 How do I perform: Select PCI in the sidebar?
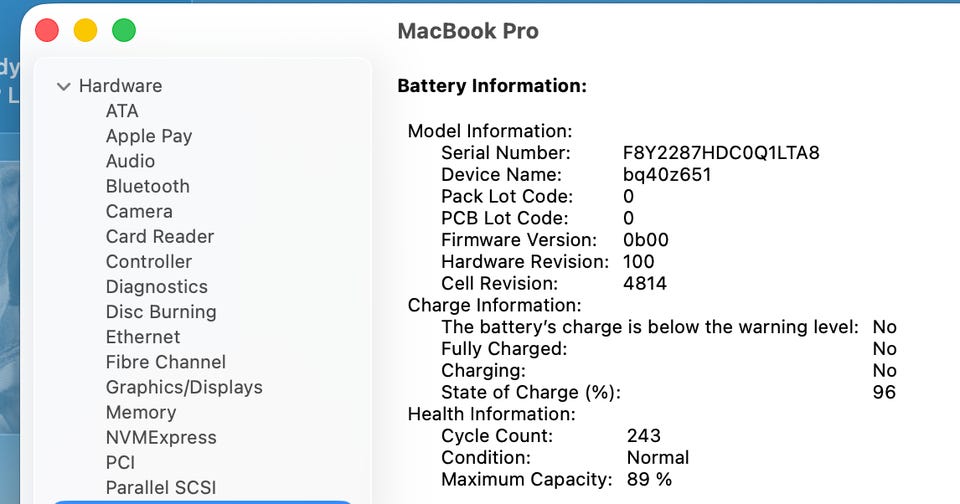click(120, 462)
